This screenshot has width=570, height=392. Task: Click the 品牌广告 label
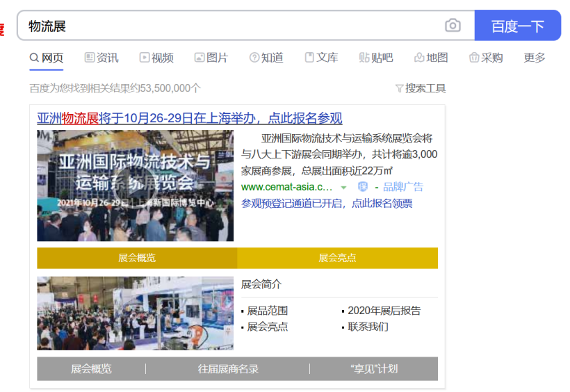pos(403,187)
